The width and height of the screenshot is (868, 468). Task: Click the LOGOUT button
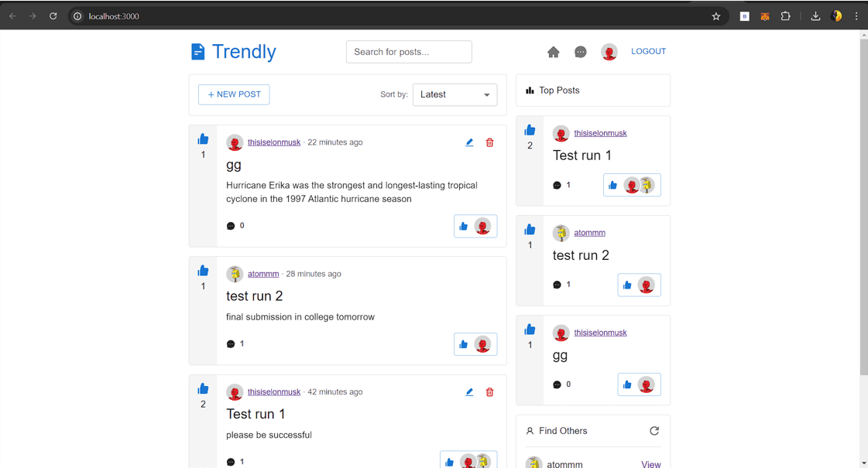648,52
